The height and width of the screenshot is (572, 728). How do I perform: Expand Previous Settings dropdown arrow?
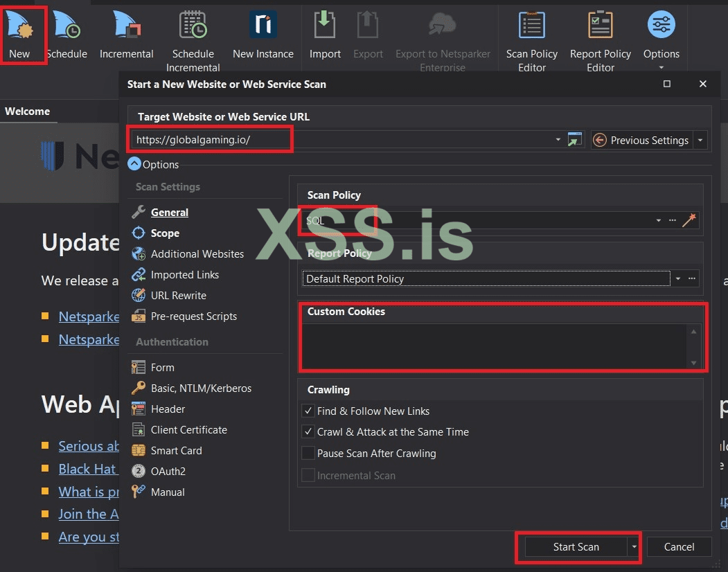(x=700, y=140)
